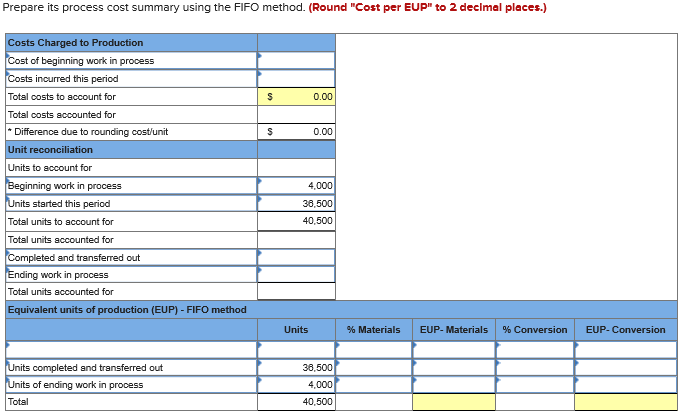Click the % Materials column header
This screenshot has height=411, width=681.
[x=374, y=330]
